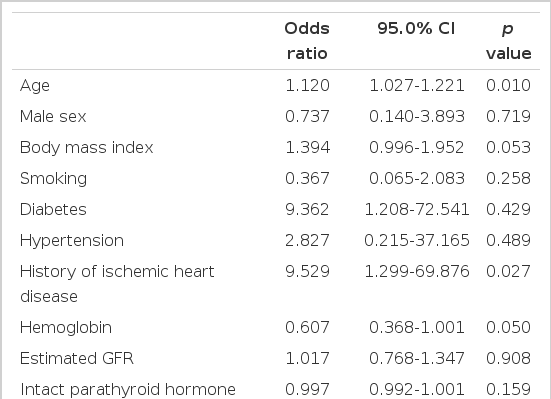Select the Estimated GFR row label
551x399 pixels.
point(77,358)
